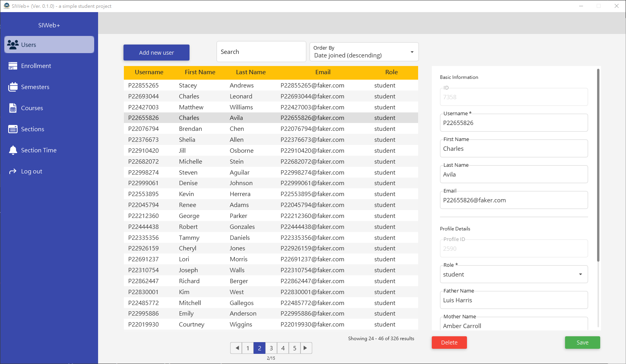Click the Enrollment card icon

13,66
